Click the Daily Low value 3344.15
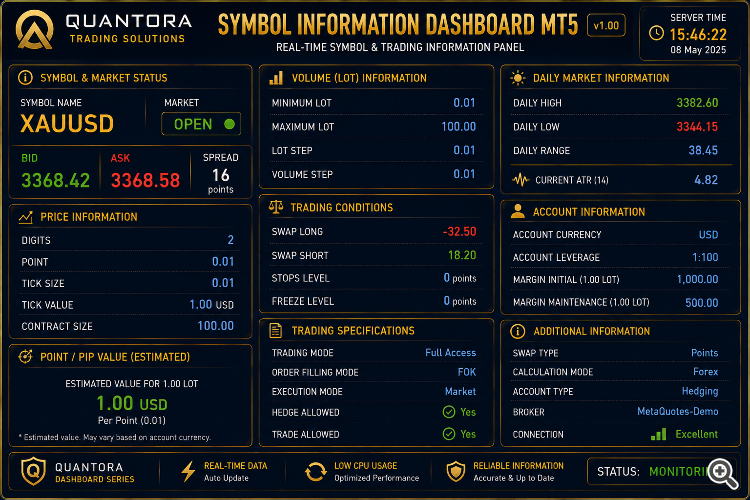Screen dimensions: 750x500 tap(697, 127)
